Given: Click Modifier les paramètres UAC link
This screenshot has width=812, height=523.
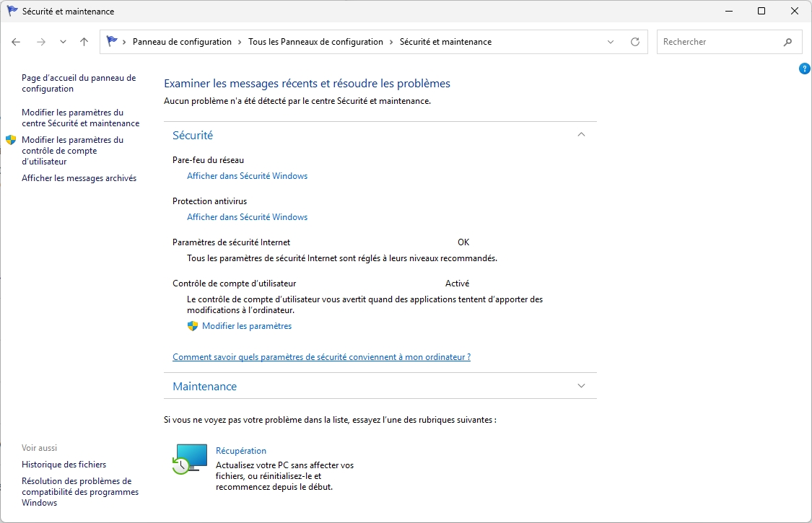Looking at the screenshot, I should [x=247, y=326].
